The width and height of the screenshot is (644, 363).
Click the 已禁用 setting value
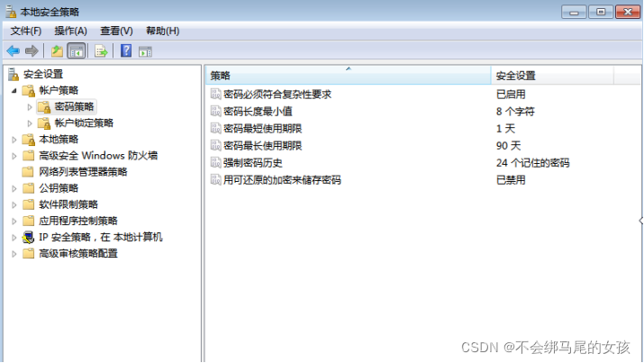(511, 180)
